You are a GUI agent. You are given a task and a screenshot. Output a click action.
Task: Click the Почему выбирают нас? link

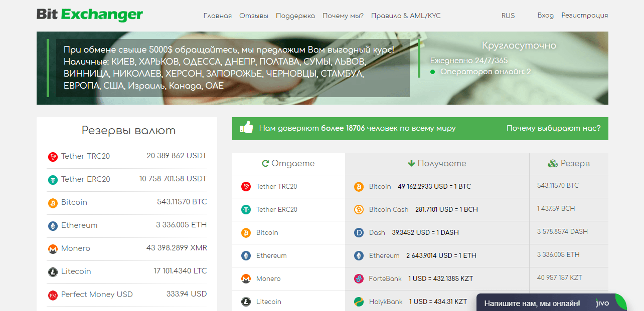click(x=553, y=128)
